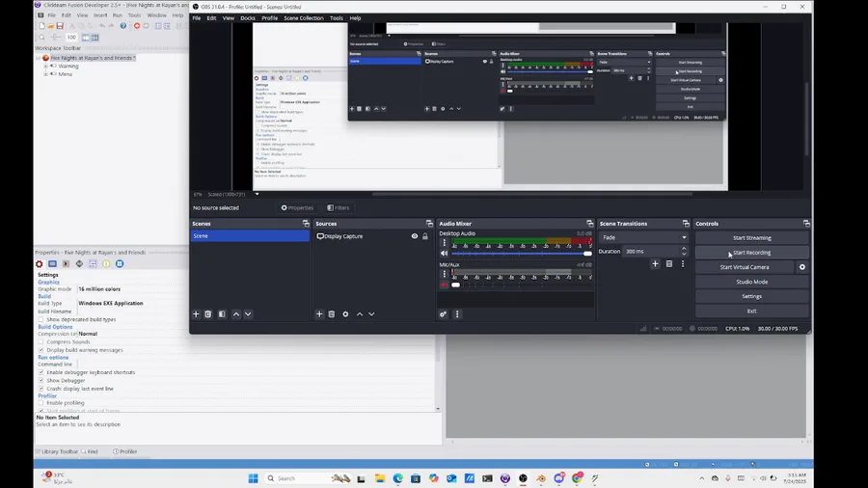This screenshot has height=488, width=868.
Task: Open Settings tab icon in Fusion Properties
Action: pos(40,264)
